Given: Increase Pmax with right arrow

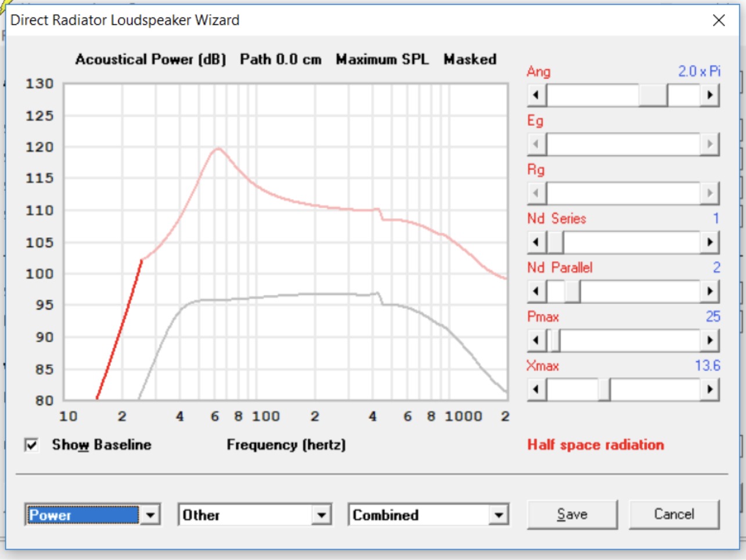Looking at the screenshot, I should (709, 340).
